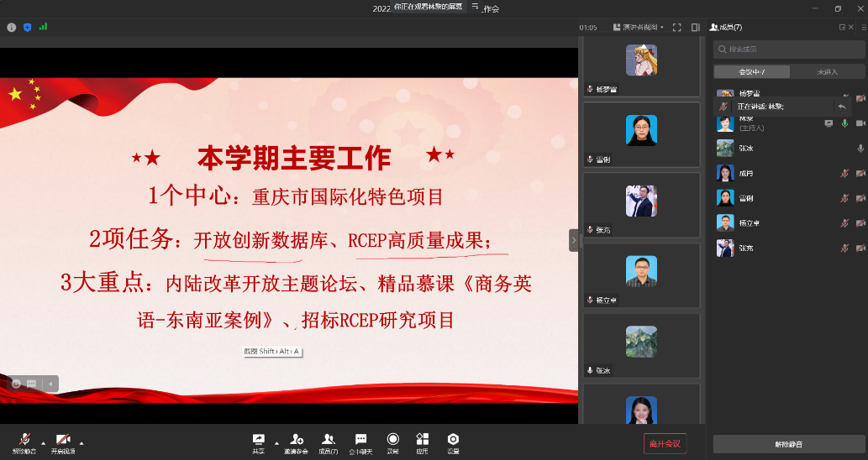Click the meeting info icon at top left
This screenshot has width=868, height=460.
click(x=12, y=27)
